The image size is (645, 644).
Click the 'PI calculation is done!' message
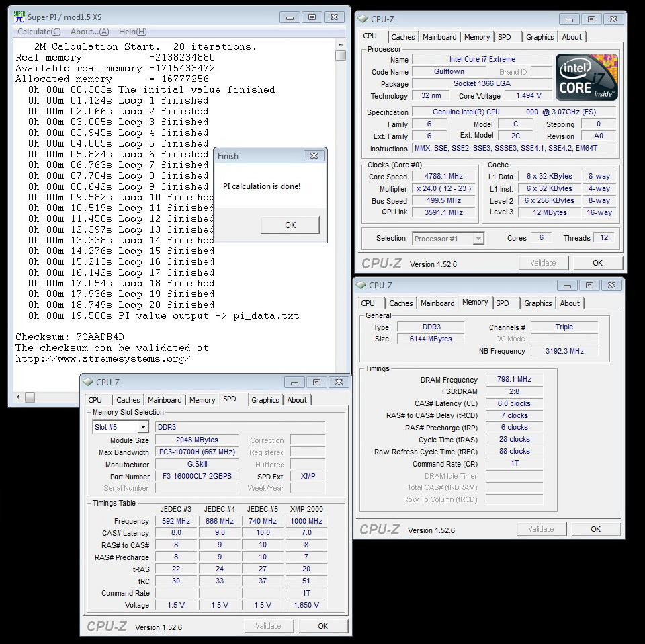coord(261,186)
